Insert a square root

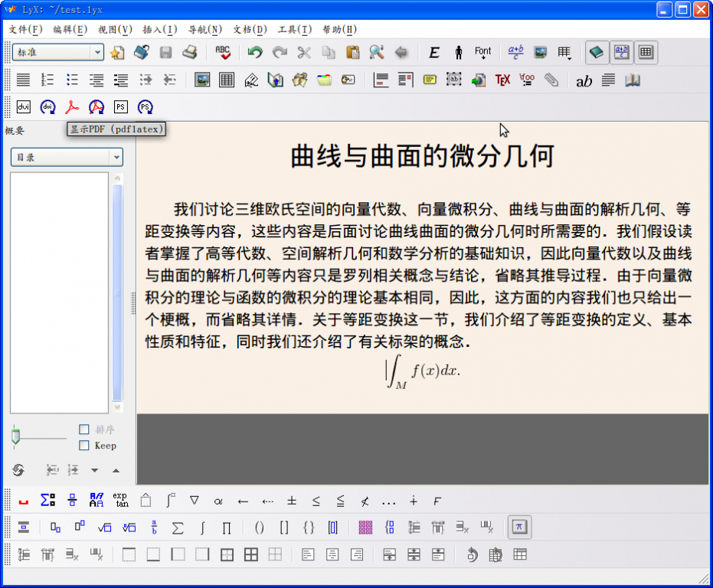tap(104, 528)
